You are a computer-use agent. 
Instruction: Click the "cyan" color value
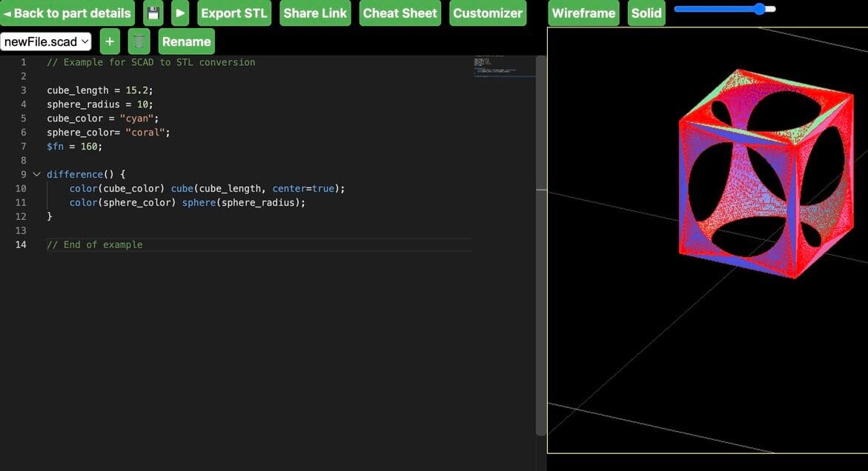tap(136, 118)
